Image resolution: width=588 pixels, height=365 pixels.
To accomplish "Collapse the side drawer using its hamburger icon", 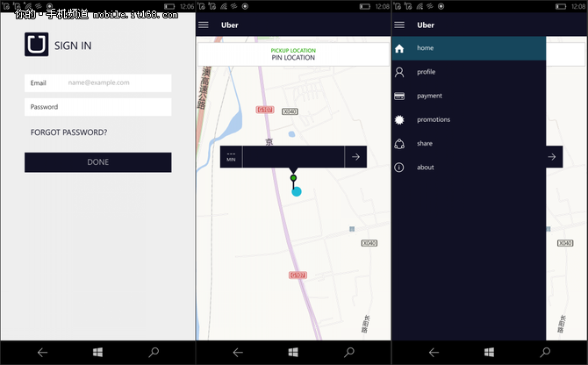I will (400, 25).
